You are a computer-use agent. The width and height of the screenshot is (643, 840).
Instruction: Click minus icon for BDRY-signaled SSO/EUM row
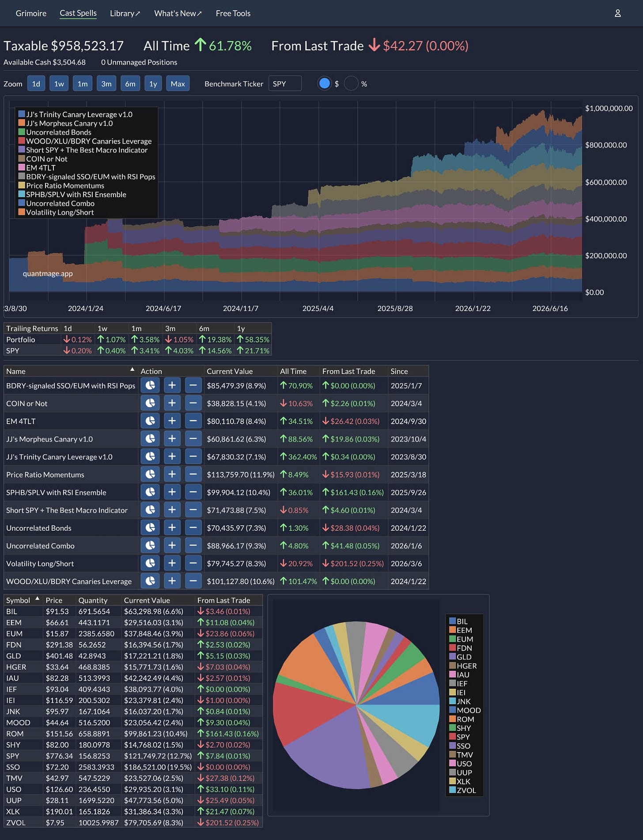[193, 385]
